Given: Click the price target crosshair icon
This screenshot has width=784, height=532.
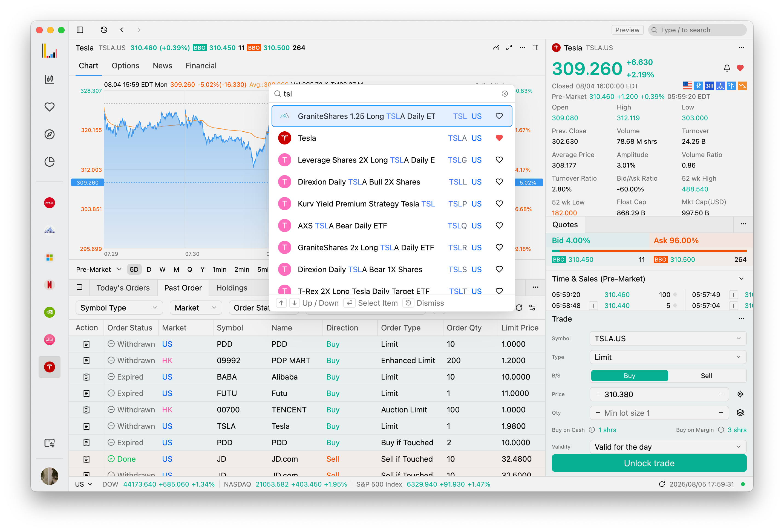Looking at the screenshot, I should click(x=740, y=394).
